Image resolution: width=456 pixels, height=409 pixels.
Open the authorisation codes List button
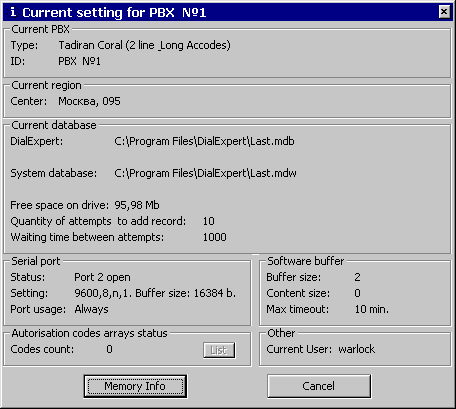coord(219,350)
